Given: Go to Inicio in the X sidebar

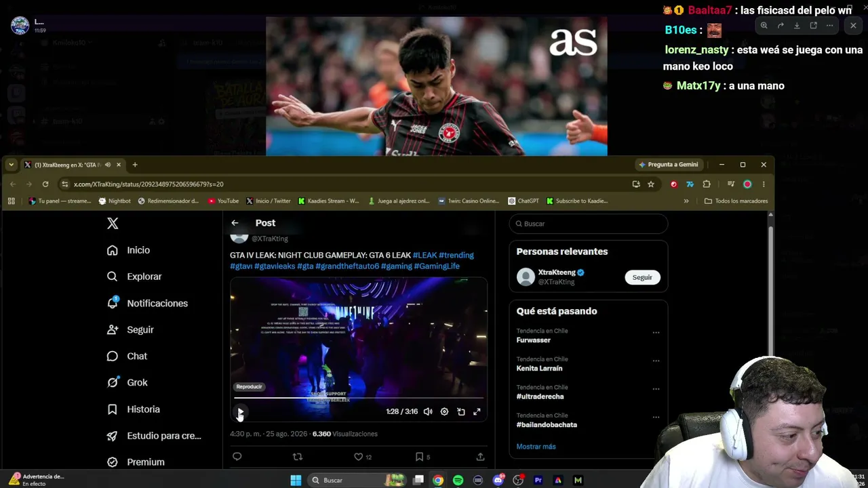Looking at the screenshot, I should coord(128,250).
